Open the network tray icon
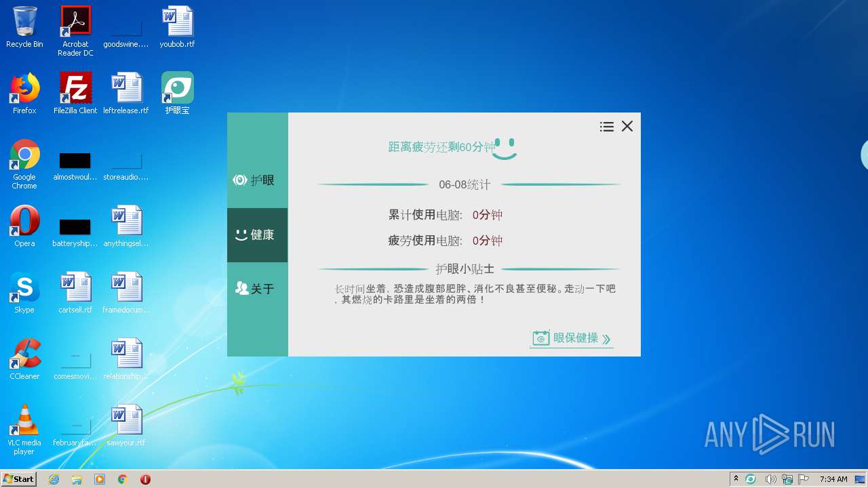Viewport: 868px width, 488px height. 787,479
